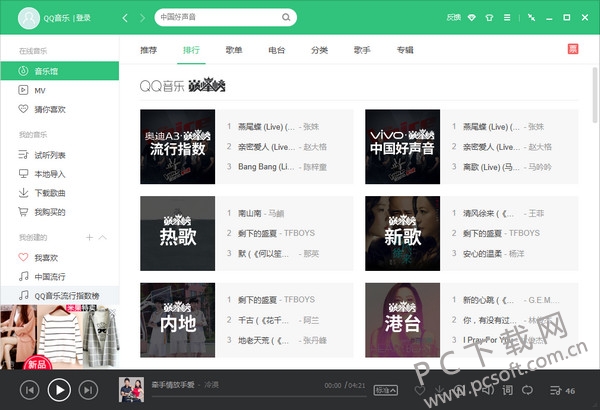
Task: Switch to 专辑 tab
Action: pyautogui.click(x=405, y=50)
